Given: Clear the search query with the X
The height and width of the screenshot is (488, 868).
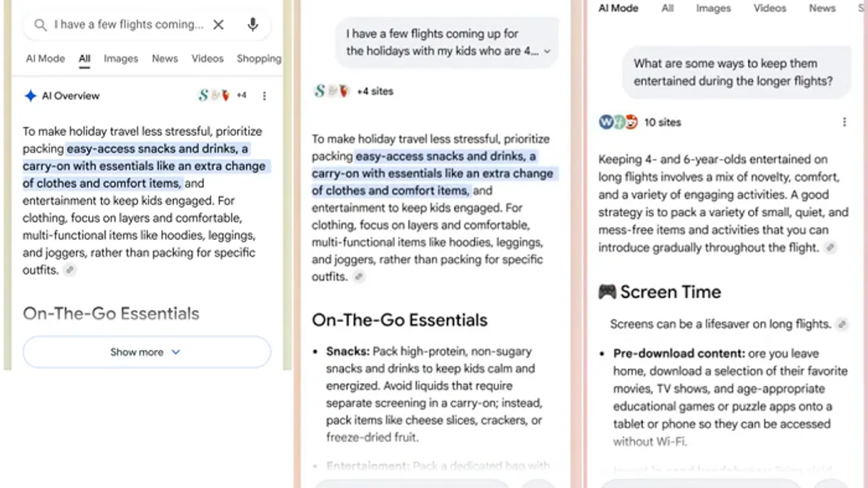Looking at the screenshot, I should (x=218, y=24).
